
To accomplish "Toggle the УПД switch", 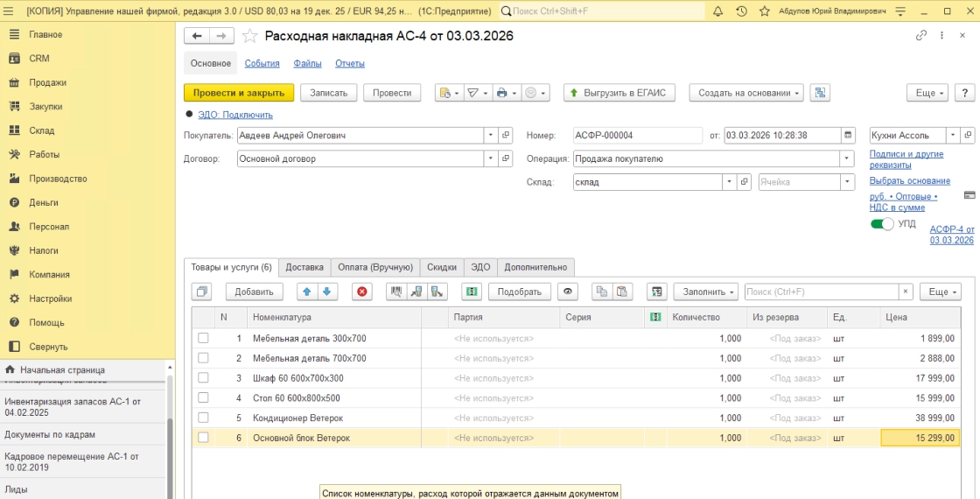I will click(882, 224).
